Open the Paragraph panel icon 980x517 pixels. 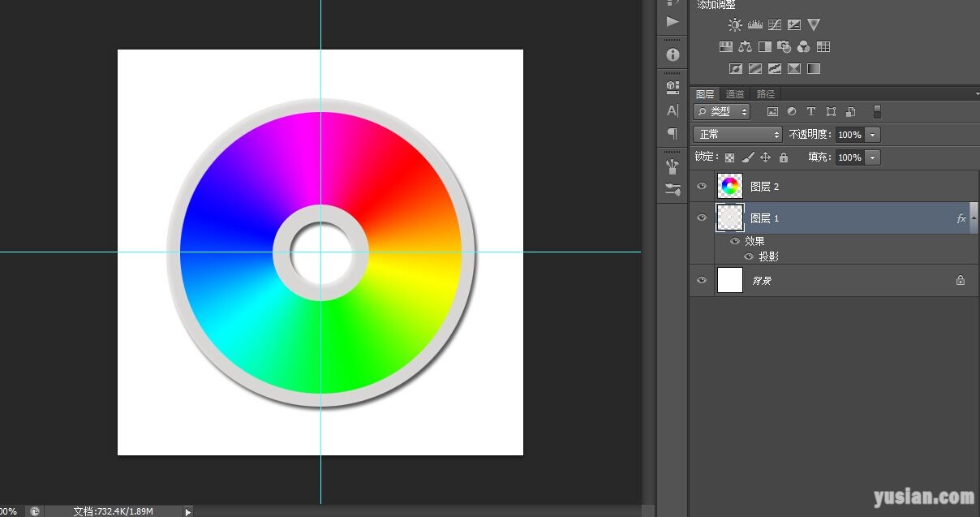point(673,133)
